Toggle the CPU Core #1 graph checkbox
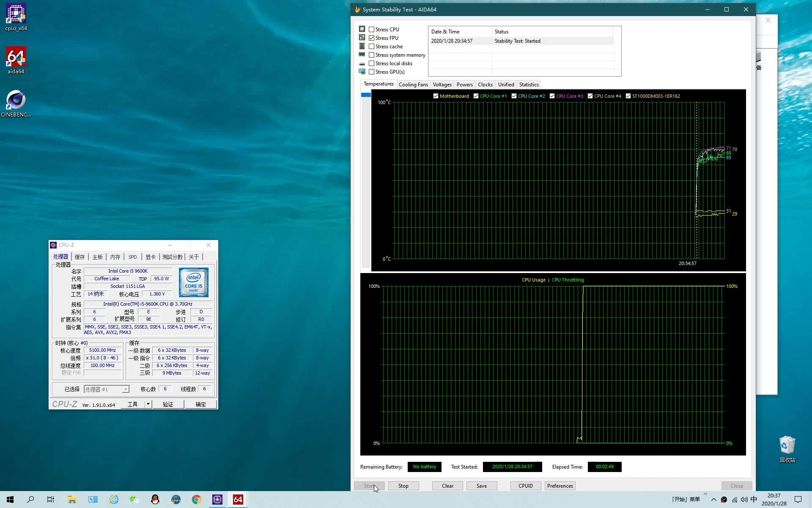This screenshot has height=508, width=812. pos(476,96)
